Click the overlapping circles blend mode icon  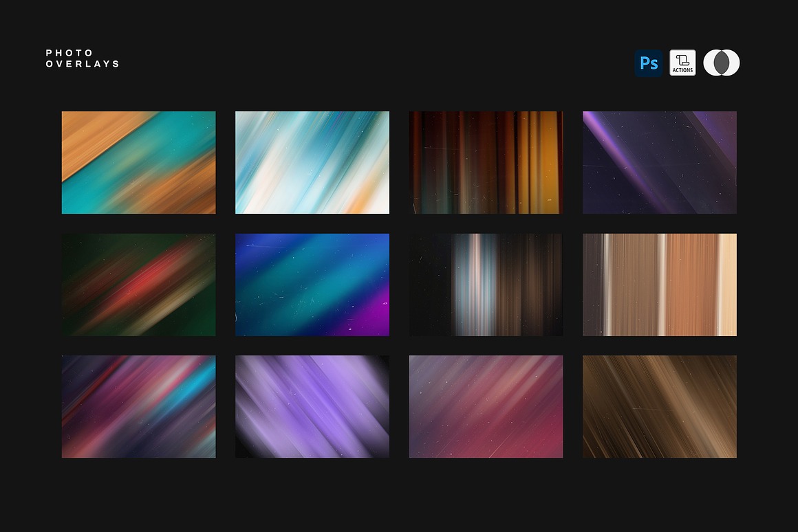(721, 63)
